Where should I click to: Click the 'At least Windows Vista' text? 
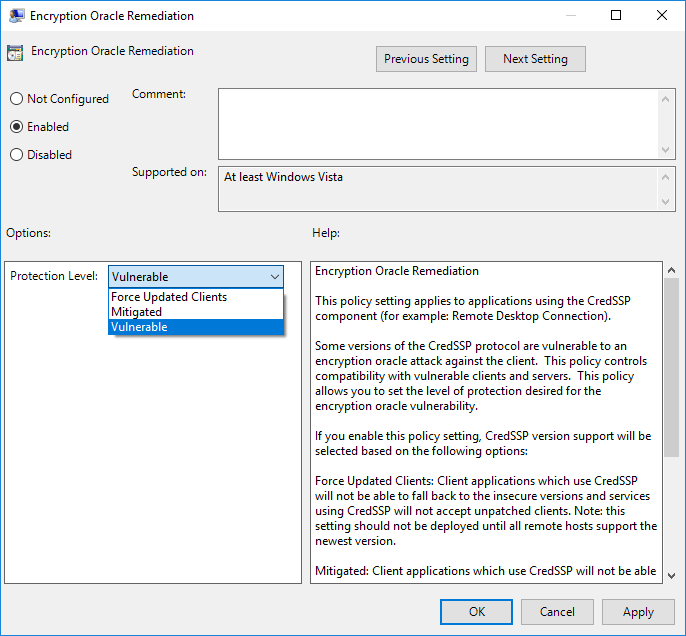coord(284,177)
